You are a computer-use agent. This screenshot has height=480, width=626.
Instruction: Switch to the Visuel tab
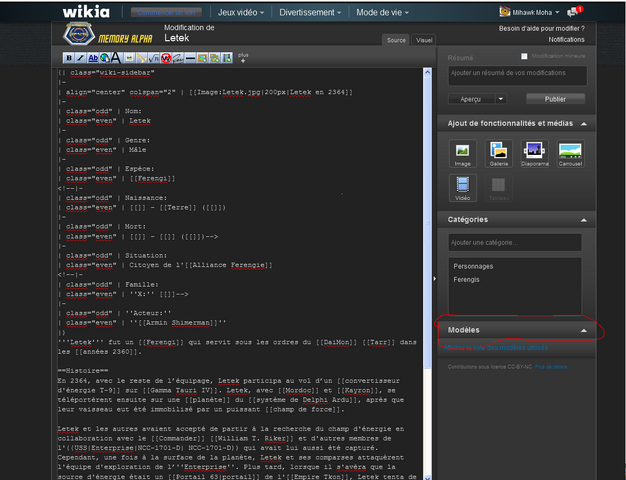424,40
